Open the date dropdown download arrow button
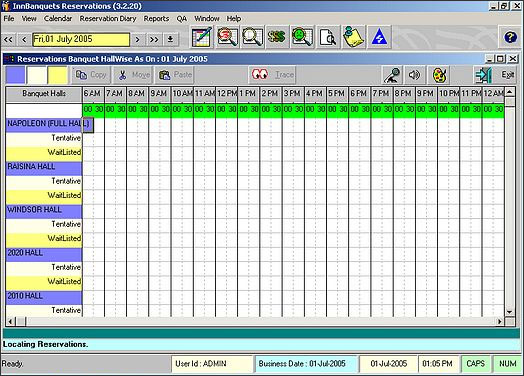The width and height of the screenshot is (524, 376). tap(170, 39)
